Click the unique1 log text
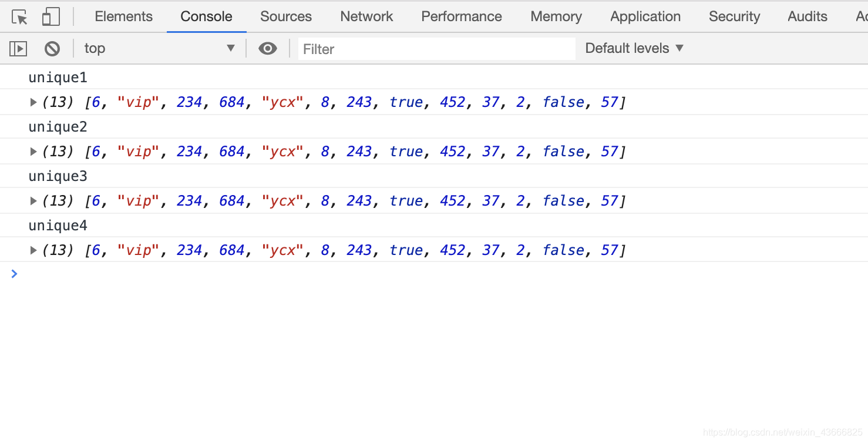Viewport: 868px width, 443px height. click(58, 78)
